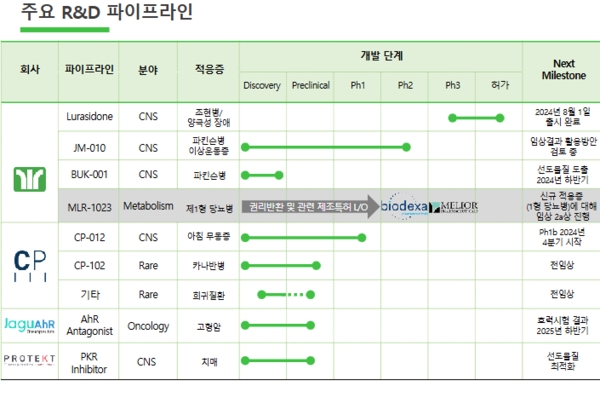Image resolution: width=600 pixels, height=409 pixels.
Task: Select the Discovery stage column header
Action: tap(262, 86)
